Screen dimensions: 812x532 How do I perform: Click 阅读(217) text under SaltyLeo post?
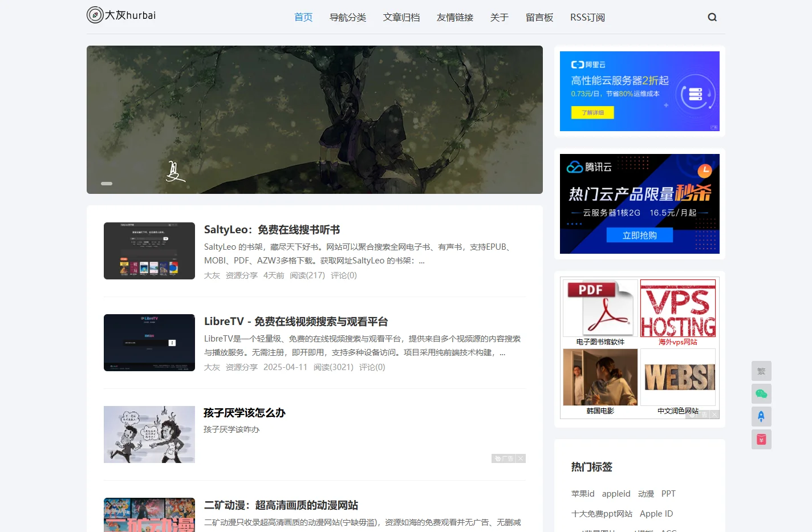307,275
